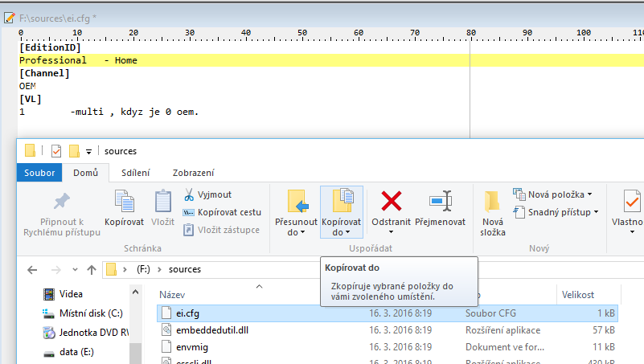The width and height of the screenshot is (644, 364).
Task: Select the embeddedutil.dll file
Action: (212, 330)
